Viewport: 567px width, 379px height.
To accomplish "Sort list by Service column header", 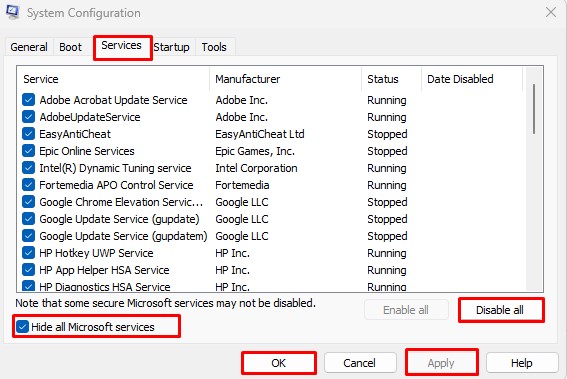I will (x=113, y=79).
